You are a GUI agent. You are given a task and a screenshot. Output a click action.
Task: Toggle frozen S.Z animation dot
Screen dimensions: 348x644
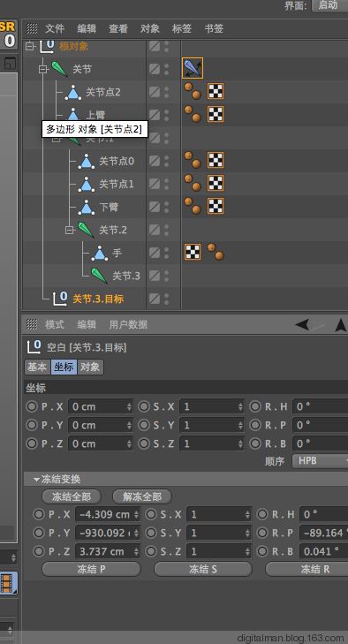coord(151,551)
